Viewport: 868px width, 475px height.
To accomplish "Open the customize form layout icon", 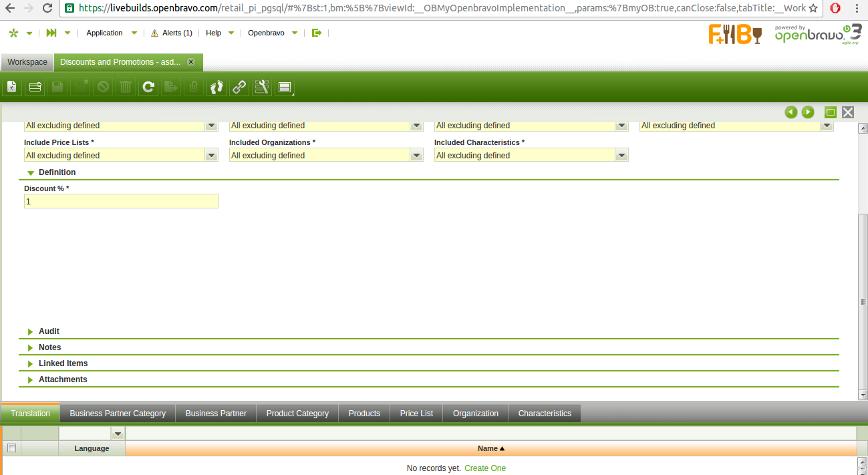I will click(x=262, y=87).
